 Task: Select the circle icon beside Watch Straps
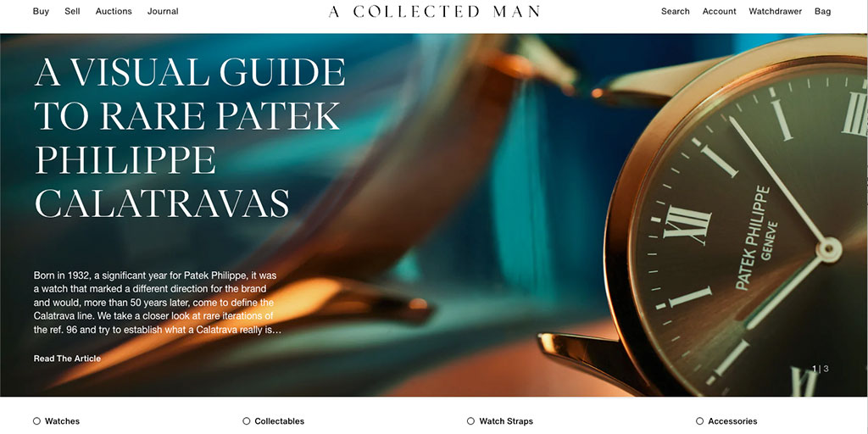click(470, 421)
